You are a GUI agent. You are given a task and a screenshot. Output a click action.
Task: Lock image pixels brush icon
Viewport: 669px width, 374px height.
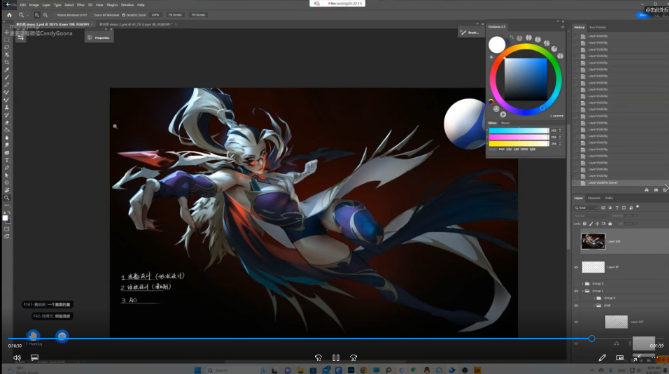click(x=591, y=223)
